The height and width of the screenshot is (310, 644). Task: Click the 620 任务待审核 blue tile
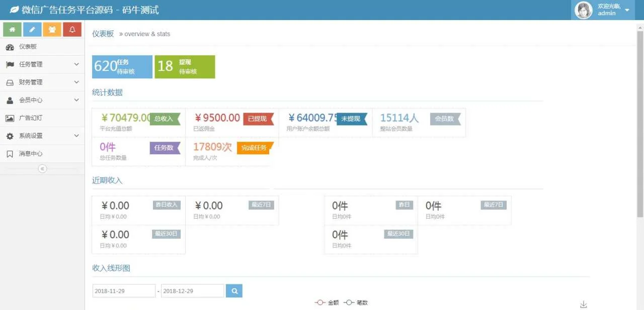(122, 67)
